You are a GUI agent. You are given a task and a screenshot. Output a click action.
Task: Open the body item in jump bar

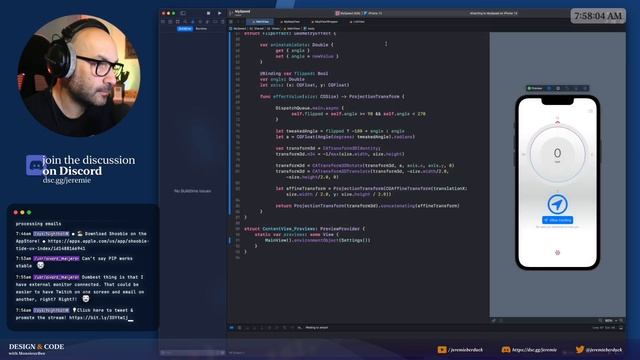click(310, 29)
